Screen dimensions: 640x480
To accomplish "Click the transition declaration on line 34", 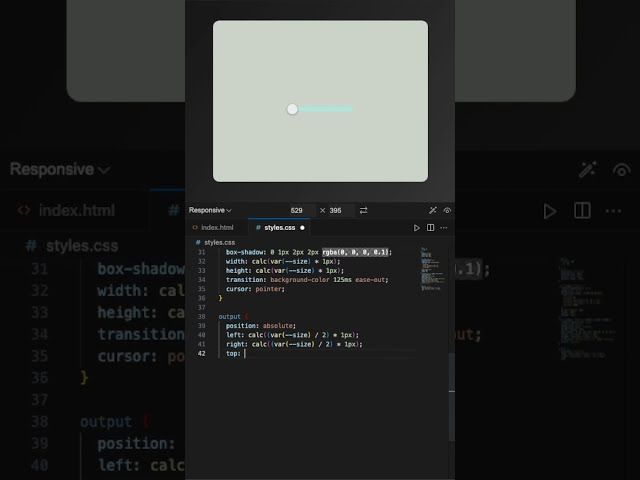I will click(x=307, y=280).
